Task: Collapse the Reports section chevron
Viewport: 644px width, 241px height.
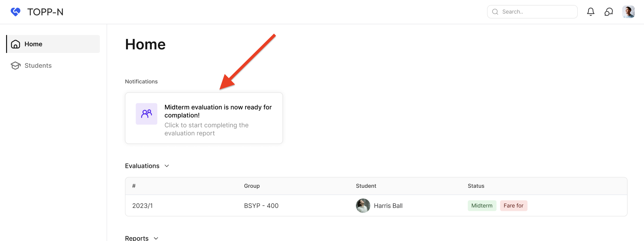Action: (x=156, y=238)
